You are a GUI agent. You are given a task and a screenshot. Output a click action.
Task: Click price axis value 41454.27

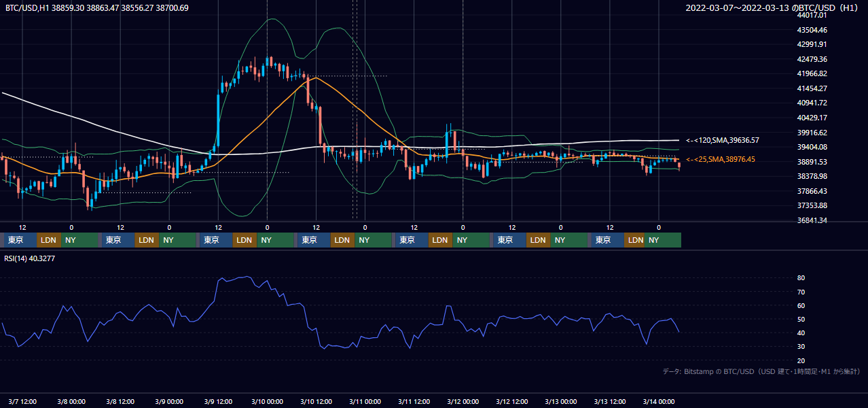[x=812, y=88]
